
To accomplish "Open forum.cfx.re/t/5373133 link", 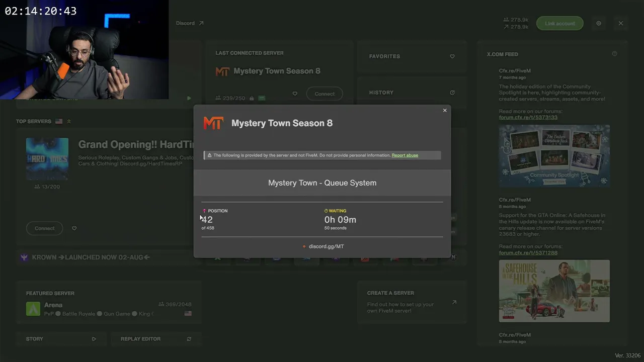I will (x=528, y=118).
